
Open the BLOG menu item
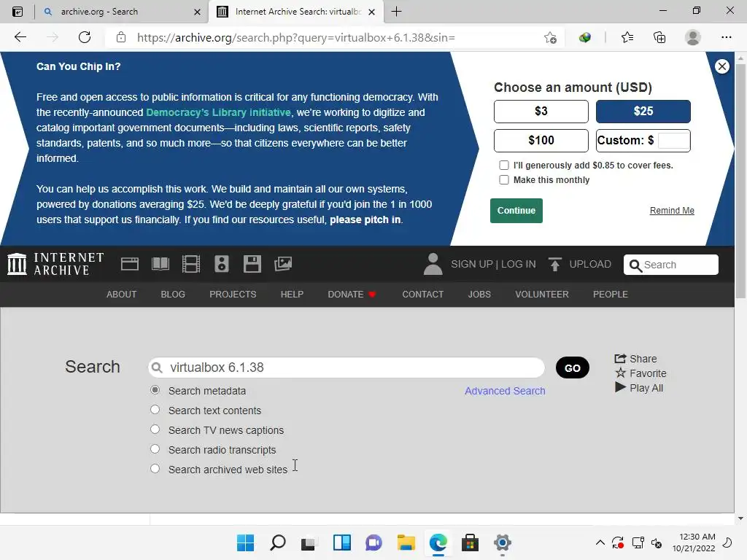tap(173, 295)
